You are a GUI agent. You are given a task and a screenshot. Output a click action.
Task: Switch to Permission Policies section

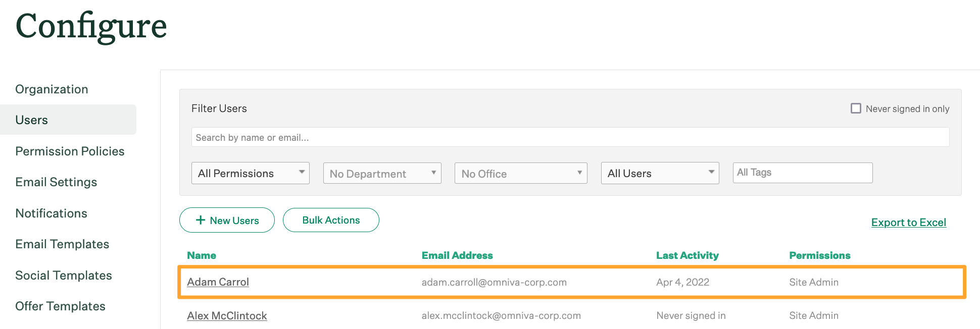[70, 151]
